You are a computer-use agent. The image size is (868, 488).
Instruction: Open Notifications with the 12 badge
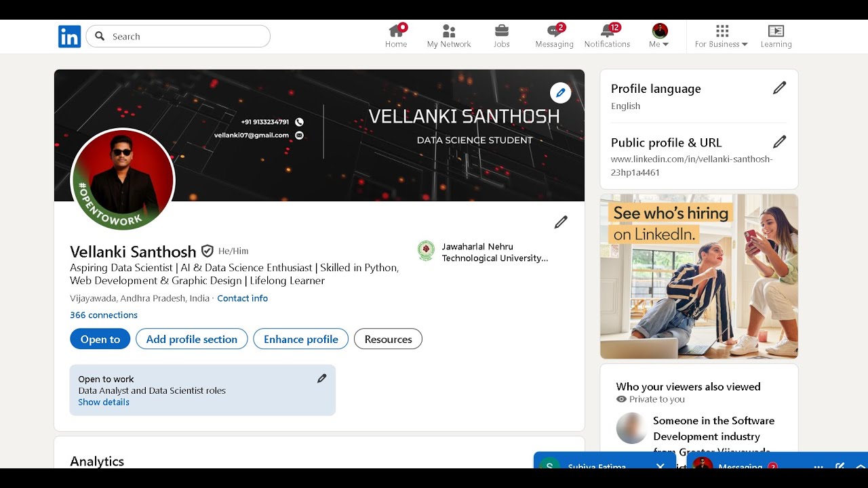click(607, 37)
